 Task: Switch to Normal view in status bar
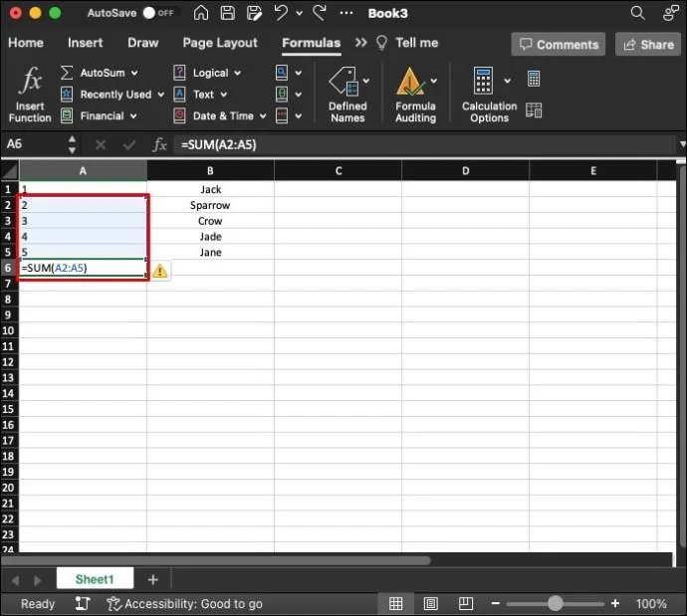click(395, 604)
